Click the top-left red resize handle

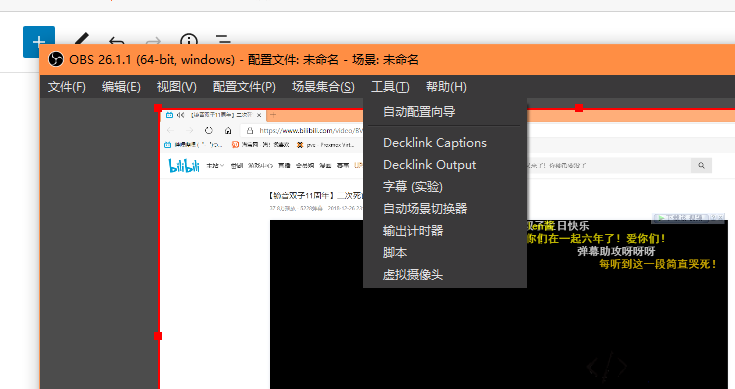tap(158, 108)
